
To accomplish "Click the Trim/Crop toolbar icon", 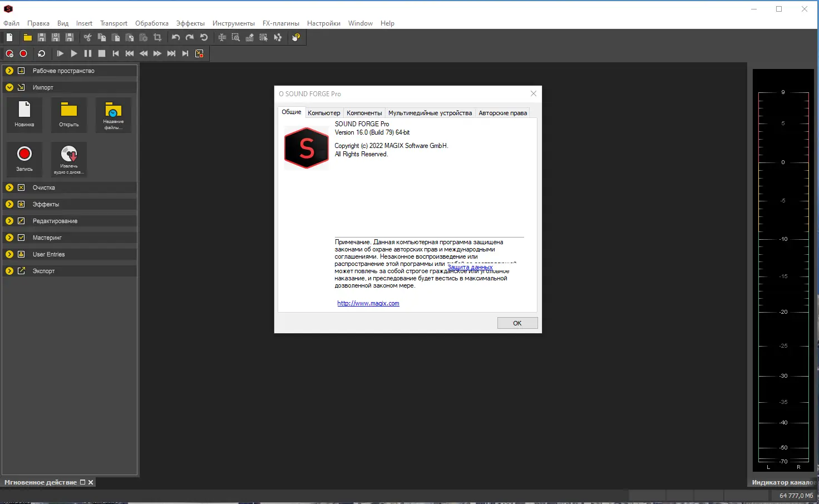I will click(x=157, y=37).
